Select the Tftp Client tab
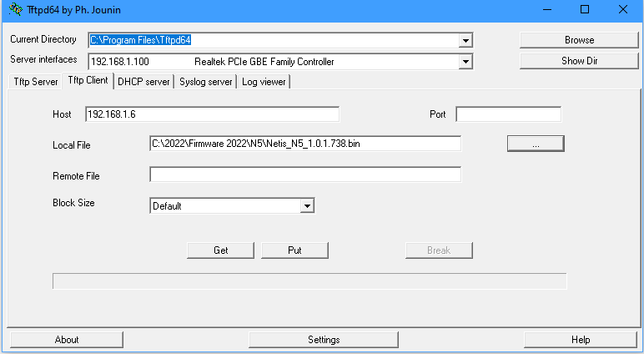The height and width of the screenshot is (354, 644). [x=88, y=81]
